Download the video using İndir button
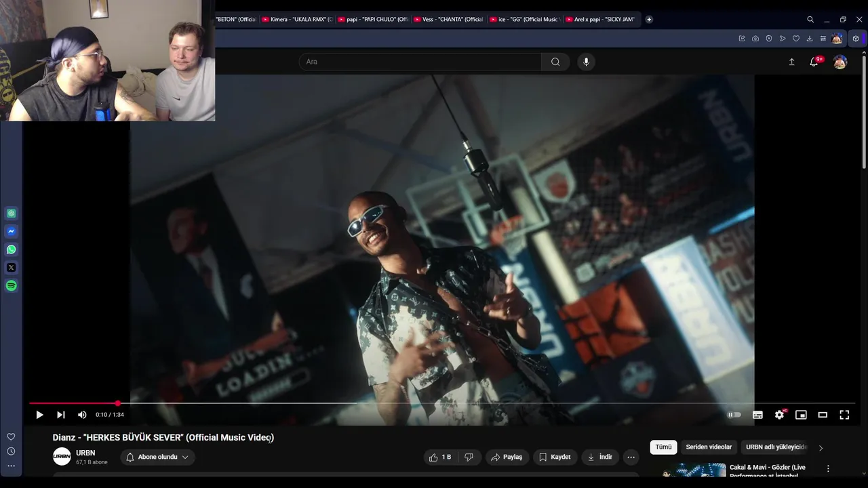 599,457
